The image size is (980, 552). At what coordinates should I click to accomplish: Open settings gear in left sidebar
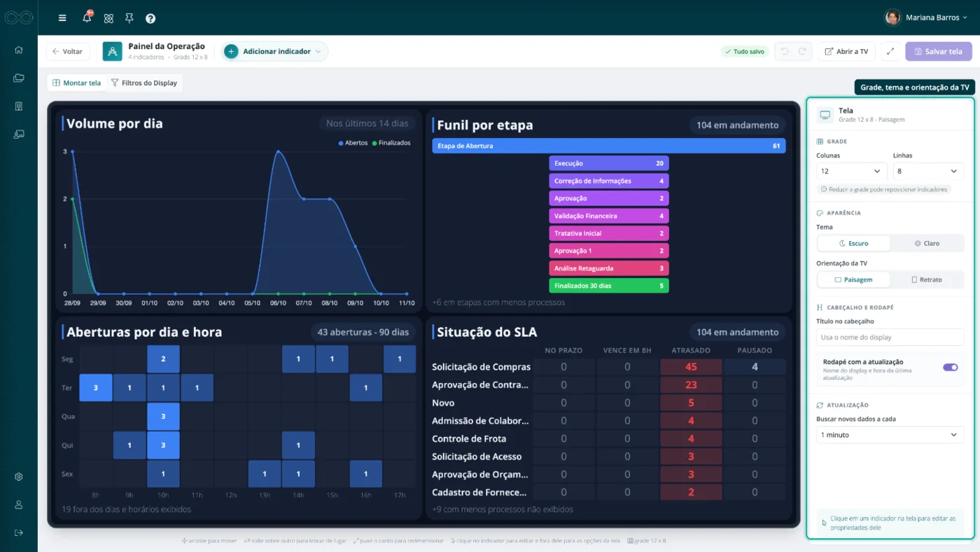pyautogui.click(x=19, y=476)
